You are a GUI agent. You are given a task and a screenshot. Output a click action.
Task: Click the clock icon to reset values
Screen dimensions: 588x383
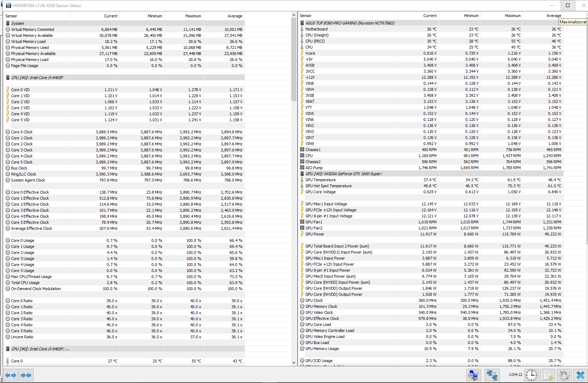(x=532, y=375)
